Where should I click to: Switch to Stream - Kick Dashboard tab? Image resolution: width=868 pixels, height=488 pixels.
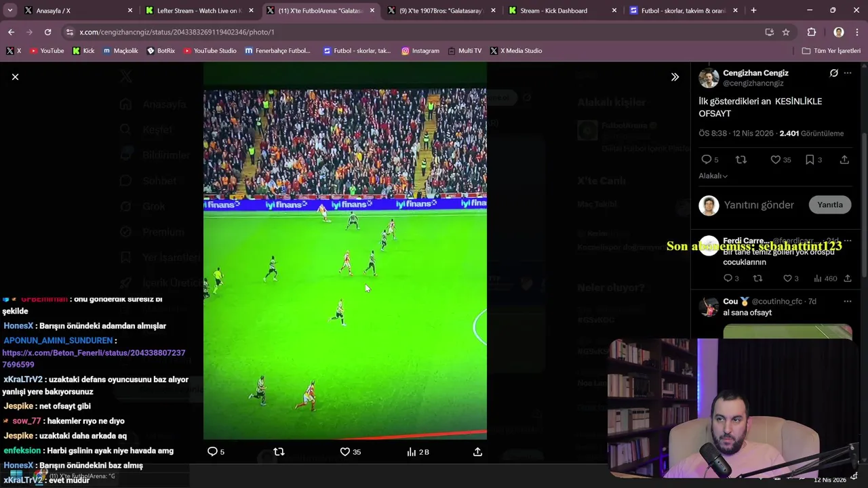563,11
